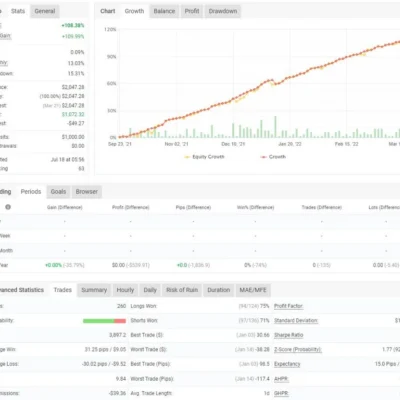Show the Drawdown chart tab
The image size is (400, 400).
click(223, 11)
